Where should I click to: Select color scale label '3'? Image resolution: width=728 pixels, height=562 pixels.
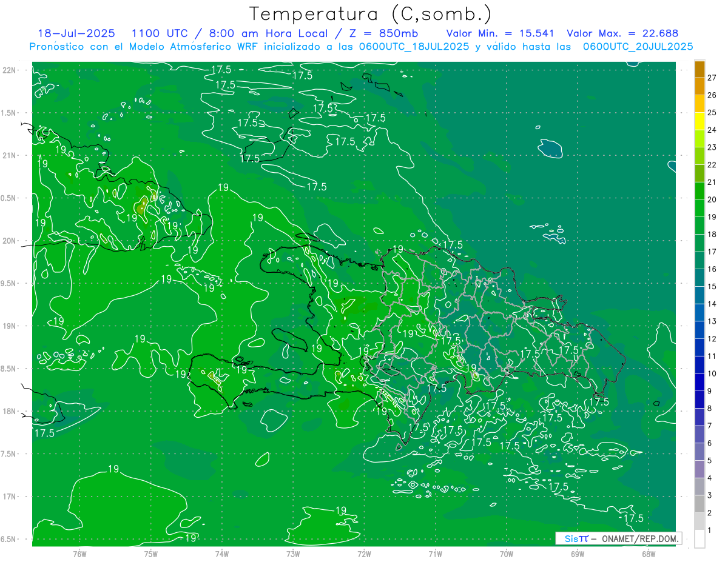point(710,496)
